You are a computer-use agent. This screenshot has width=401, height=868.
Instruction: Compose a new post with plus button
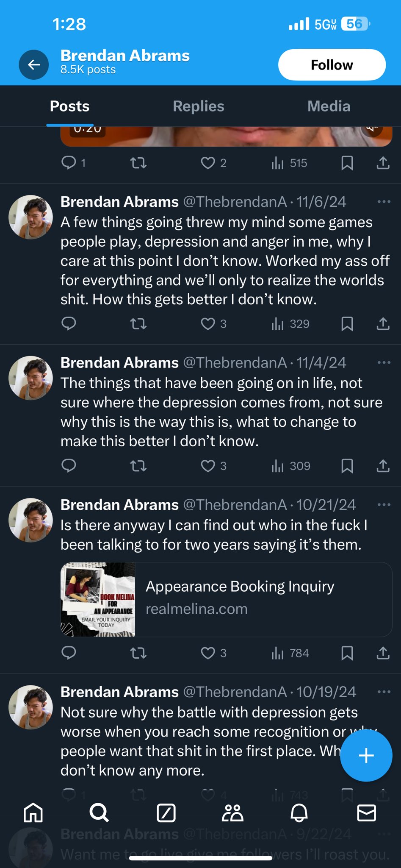click(366, 755)
